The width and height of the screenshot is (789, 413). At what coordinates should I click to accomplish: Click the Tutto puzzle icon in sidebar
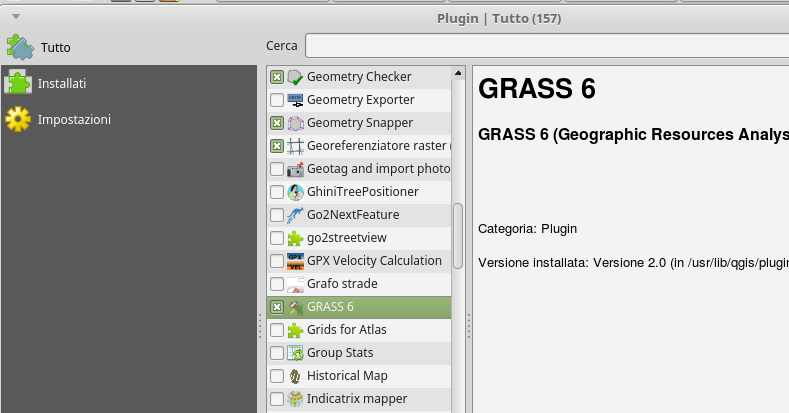click(x=20, y=47)
